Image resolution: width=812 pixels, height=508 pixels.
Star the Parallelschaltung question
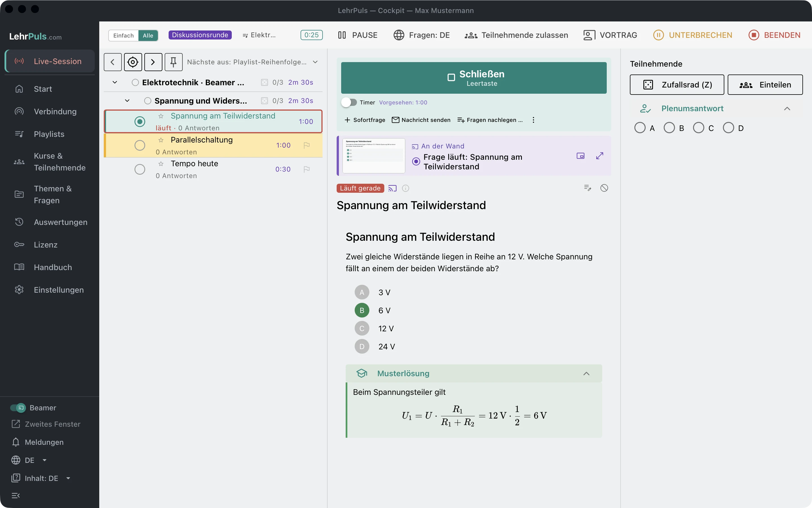(x=161, y=140)
